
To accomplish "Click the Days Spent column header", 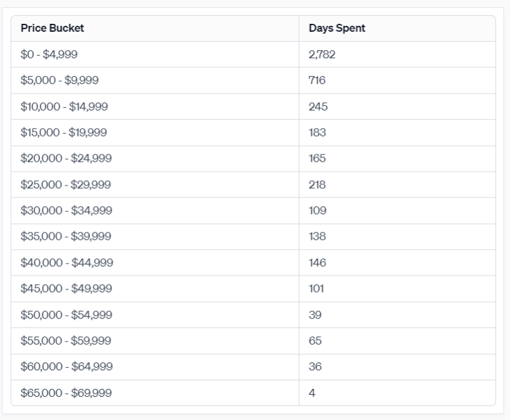I will tap(336, 28).
